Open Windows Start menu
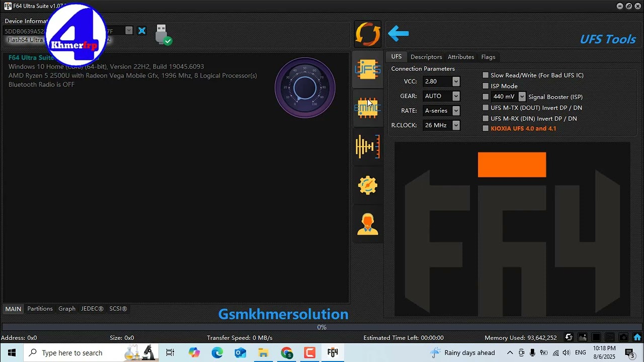Viewport: 644px width, 362px height. pos(12,353)
